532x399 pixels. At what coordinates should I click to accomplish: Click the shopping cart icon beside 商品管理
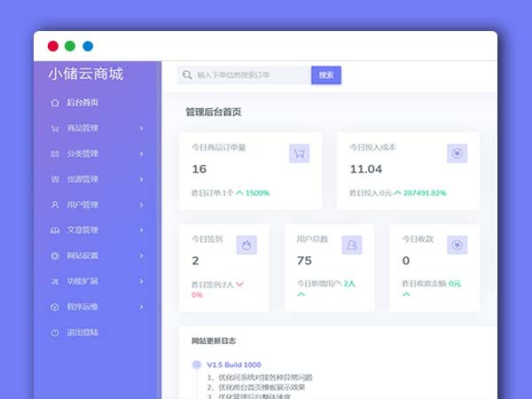point(55,128)
